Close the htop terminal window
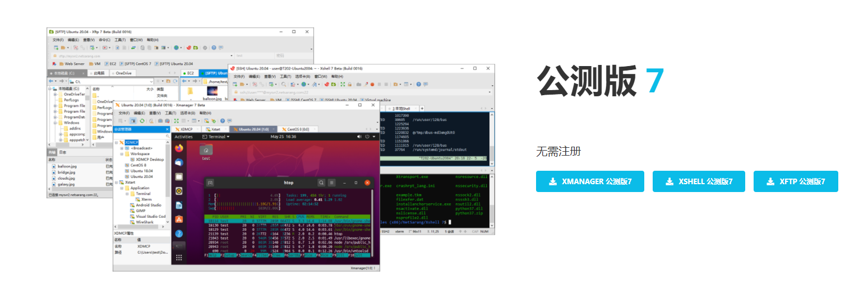 tap(367, 183)
